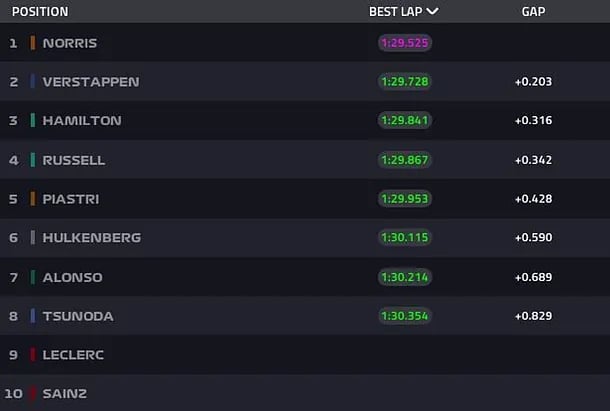
Task: Click the GAP column header
Action: tap(533, 12)
